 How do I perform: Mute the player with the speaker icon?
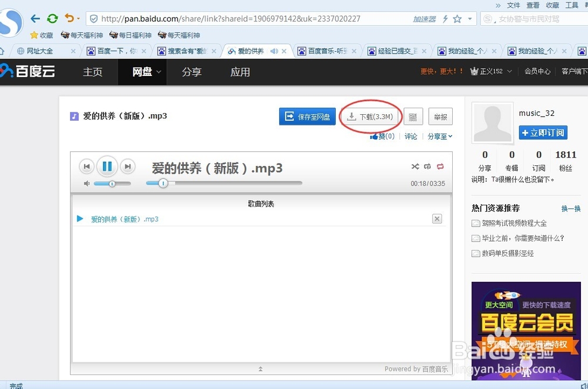pyautogui.click(x=86, y=183)
